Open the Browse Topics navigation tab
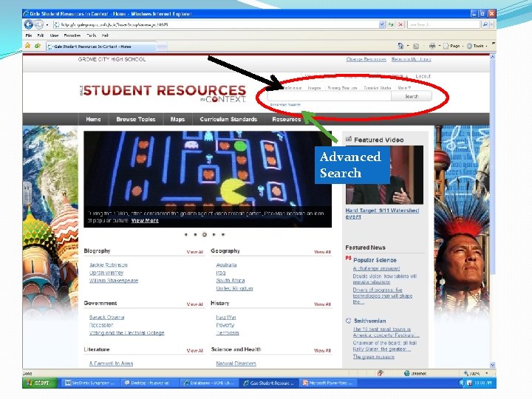532x399 pixels. click(x=136, y=119)
